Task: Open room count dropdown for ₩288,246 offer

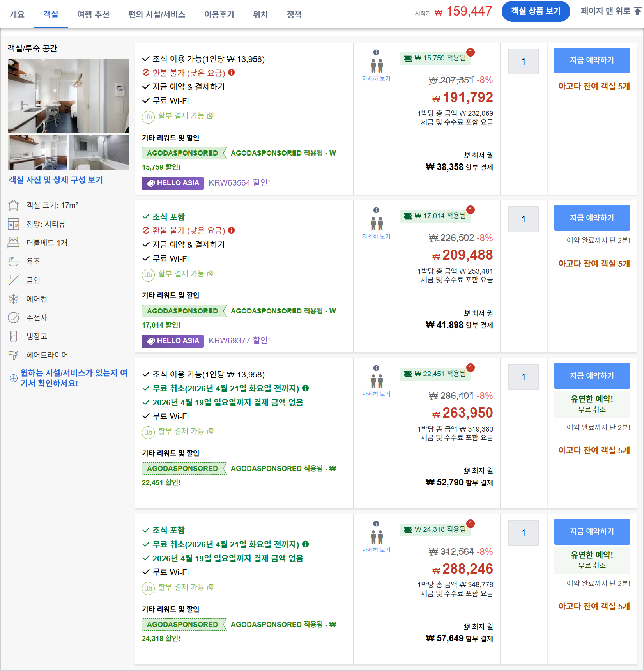Action: tap(524, 533)
